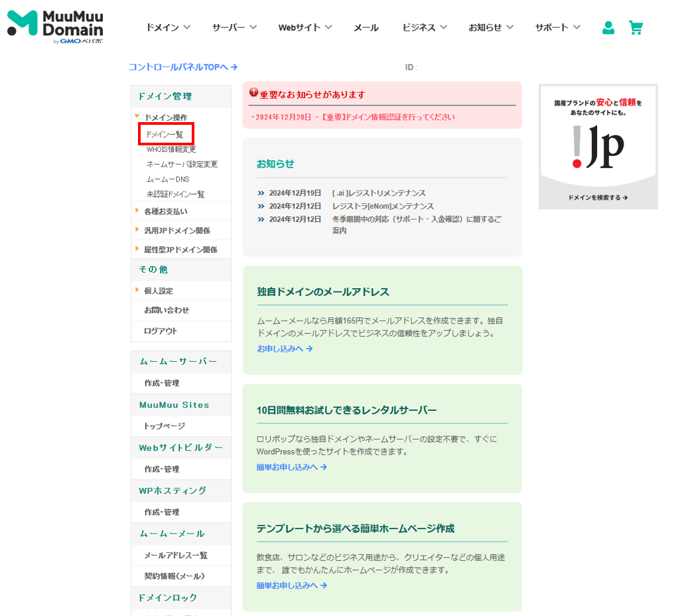Open ドメイン一覧 in the sidebar

click(165, 134)
